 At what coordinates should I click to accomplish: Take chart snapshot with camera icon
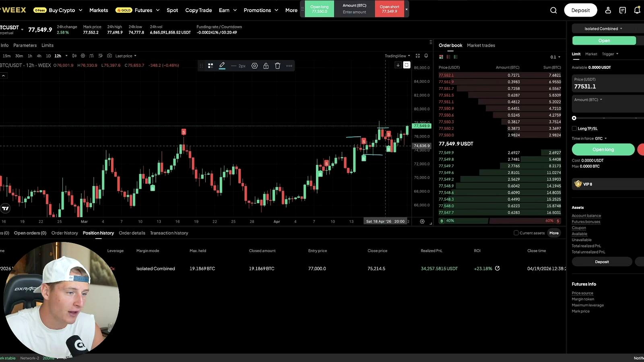click(x=109, y=56)
